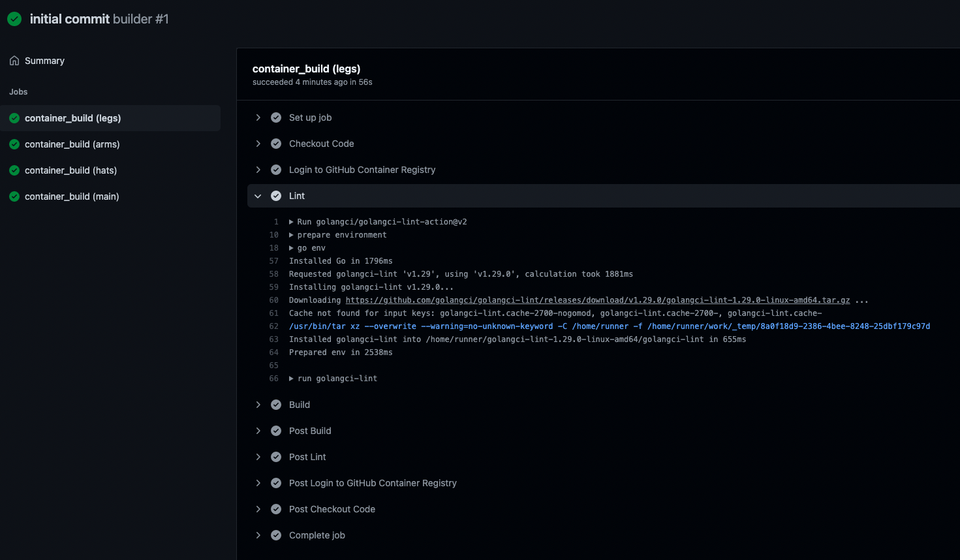Click the status icon for container_build (hats)
The width and height of the screenshot is (960, 560).
pos(14,170)
